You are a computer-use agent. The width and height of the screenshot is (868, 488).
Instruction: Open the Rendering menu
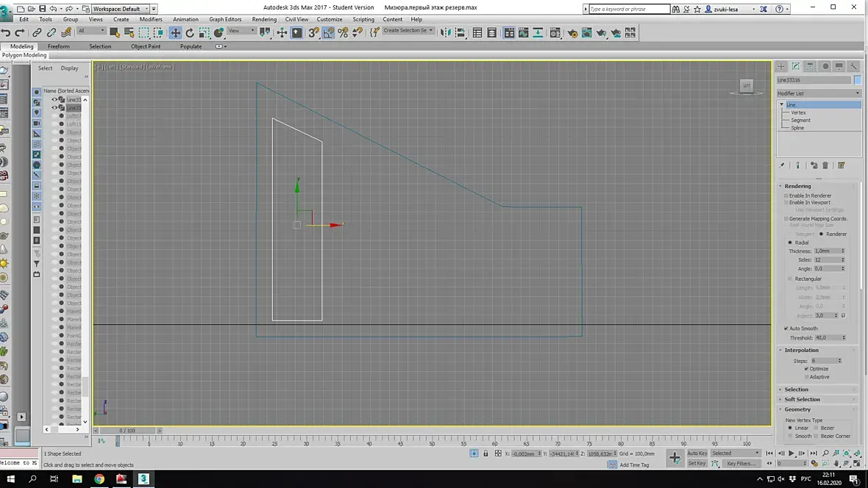coord(264,19)
